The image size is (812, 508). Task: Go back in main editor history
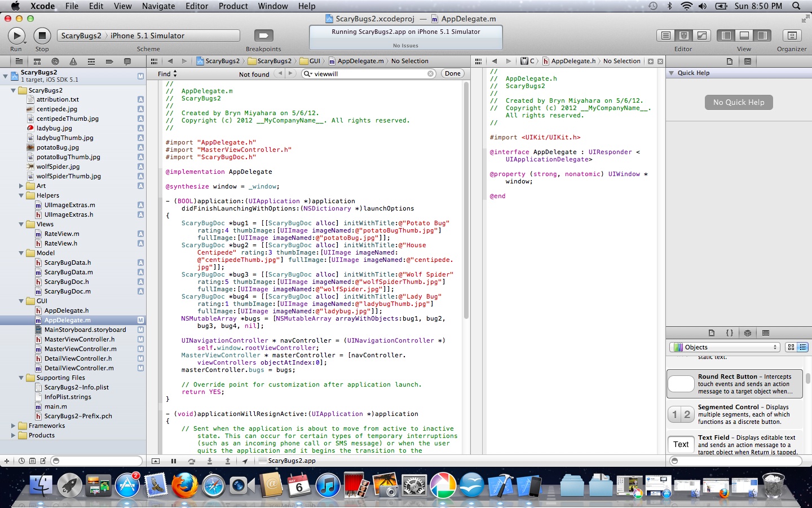pos(170,61)
